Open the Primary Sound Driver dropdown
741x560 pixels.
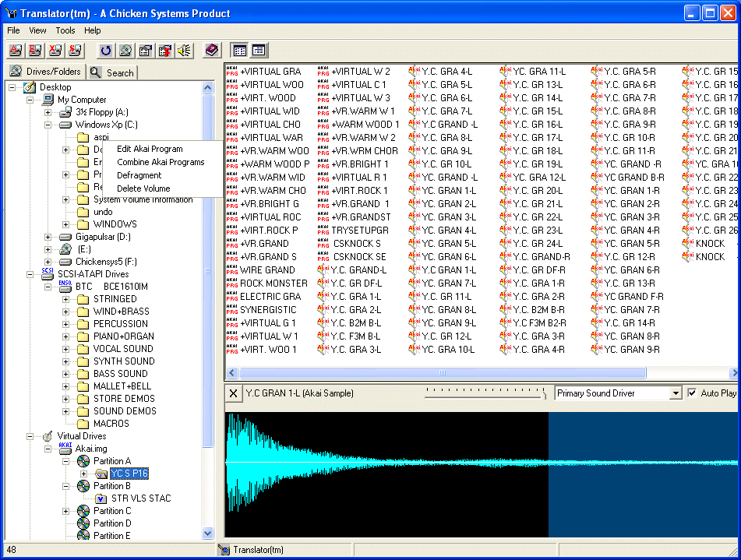[676, 393]
